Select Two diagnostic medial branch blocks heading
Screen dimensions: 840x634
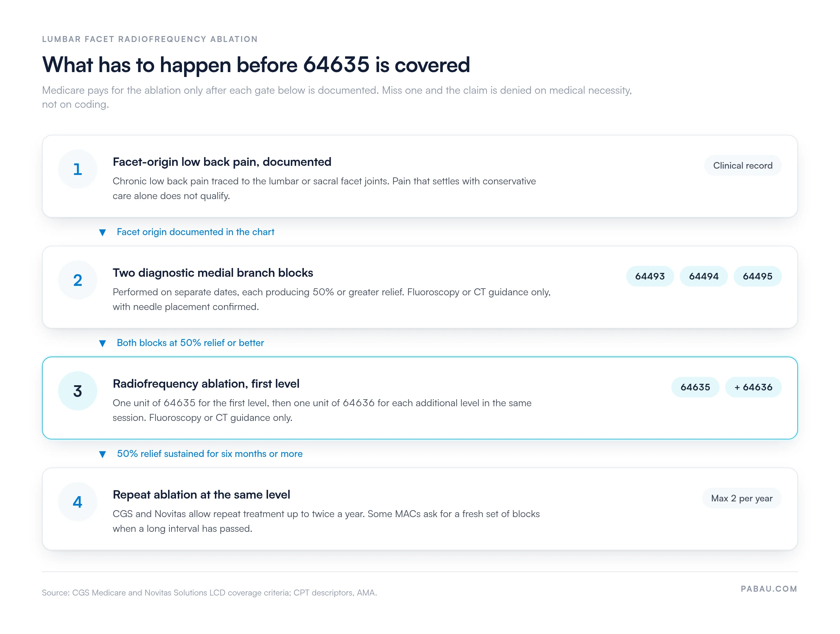[213, 273]
